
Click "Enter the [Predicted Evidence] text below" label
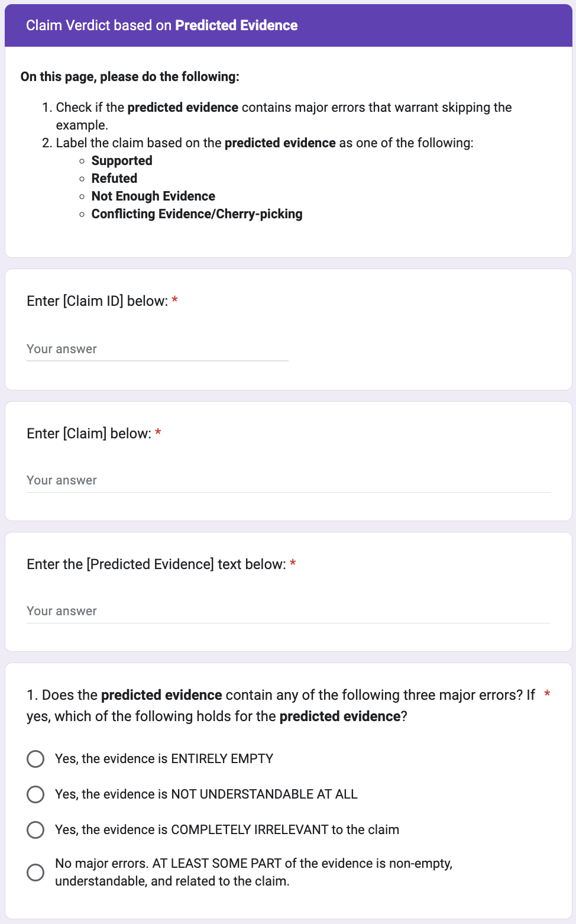click(156, 564)
